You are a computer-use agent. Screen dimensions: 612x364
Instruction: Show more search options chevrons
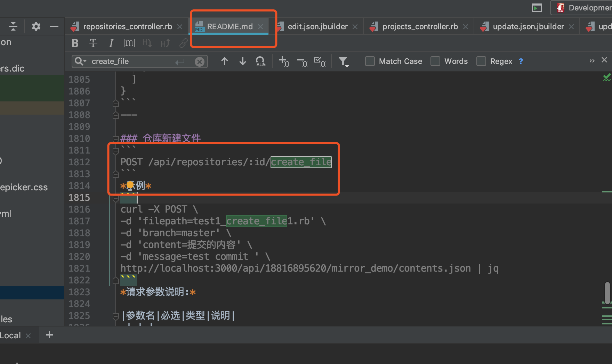[x=592, y=61]
